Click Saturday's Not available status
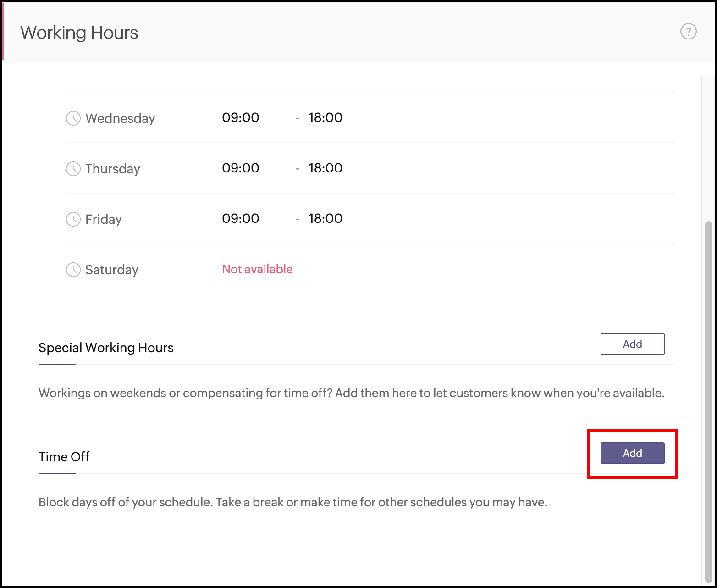Image resolution: width=717 pixels, height=588 pixels. tap(257, 269)
